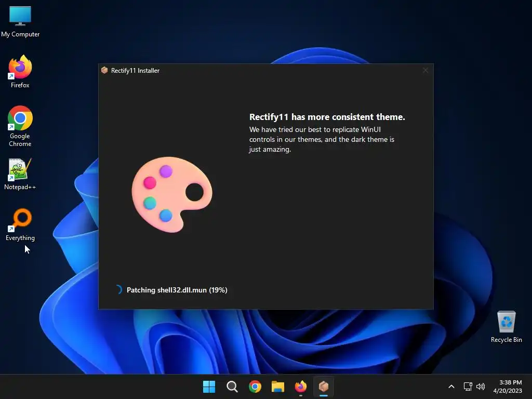Open File Explorer from the taskbar
The width and height of the screenshot is (532, 399).
[278, 387]
